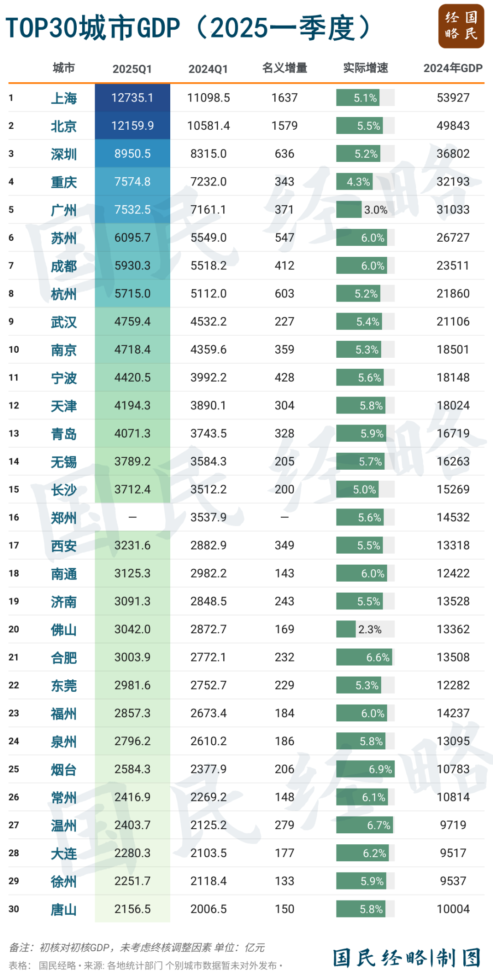
Task: Click 上海's dark blue 12735.1 cell
Action: [x=132, y=98]
